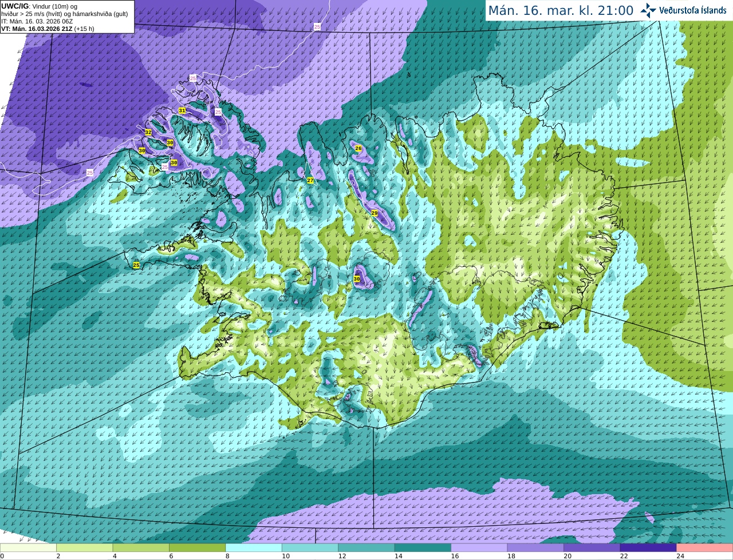Click the legend tick label 8
Viewport: 733px width, 560px height.
[227, 556]
